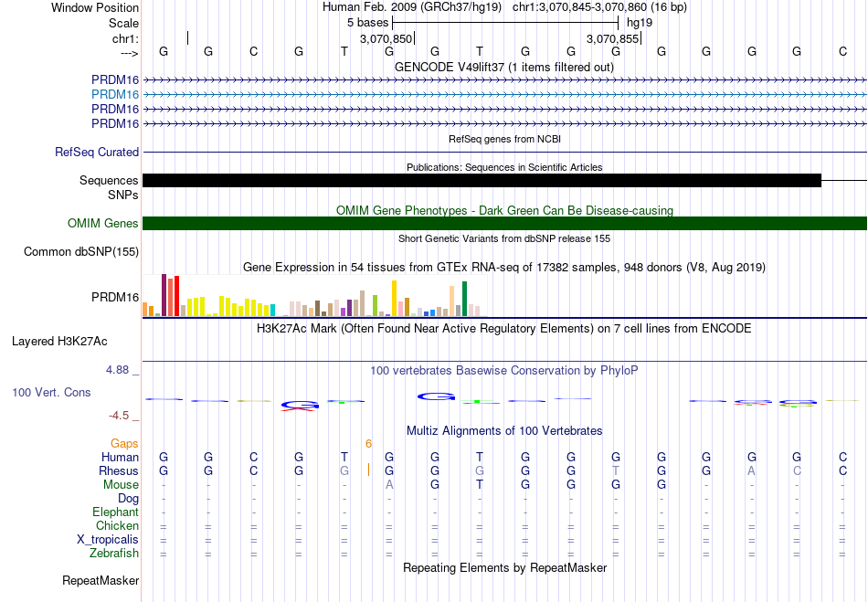Viewport: 868px width, 602px height.
Task: Click the Scale track label
Action: pyautogui.click(x=123, y=23)
